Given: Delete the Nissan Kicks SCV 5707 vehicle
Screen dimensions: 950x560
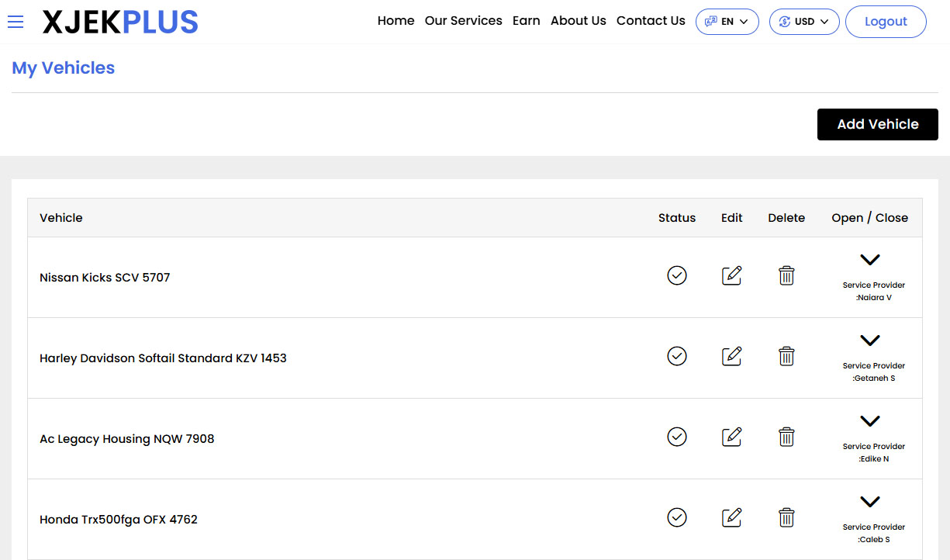Looking at the screenshot, I should point(786,275).
